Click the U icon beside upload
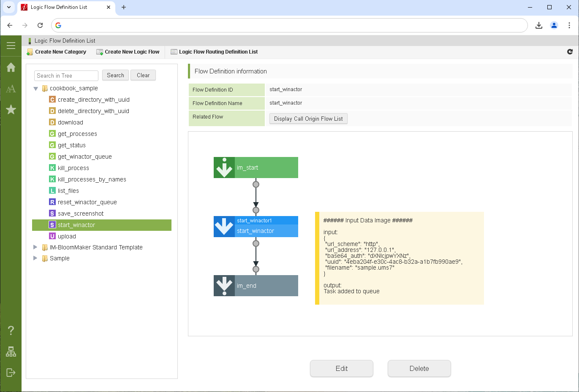The height and width of the screenshot is (392, 579). (52, 236)
